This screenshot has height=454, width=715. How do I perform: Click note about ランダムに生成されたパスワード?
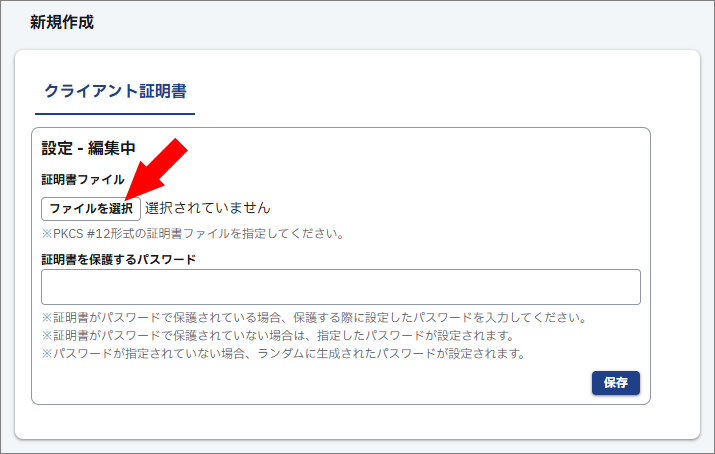coord(284,353)
